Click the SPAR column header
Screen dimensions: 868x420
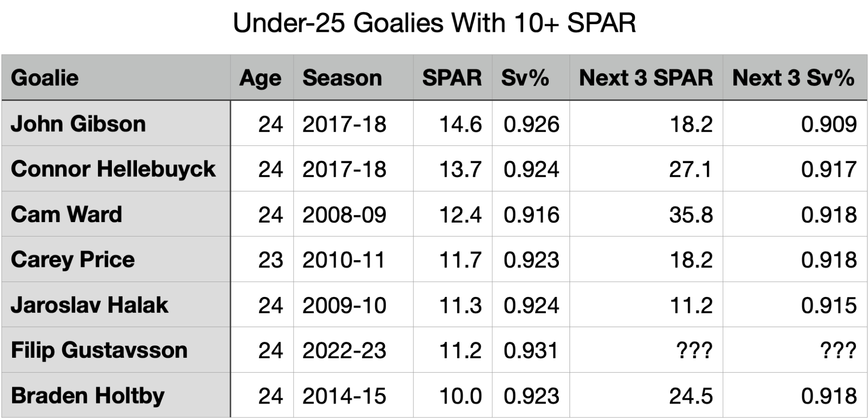[452, 78]
